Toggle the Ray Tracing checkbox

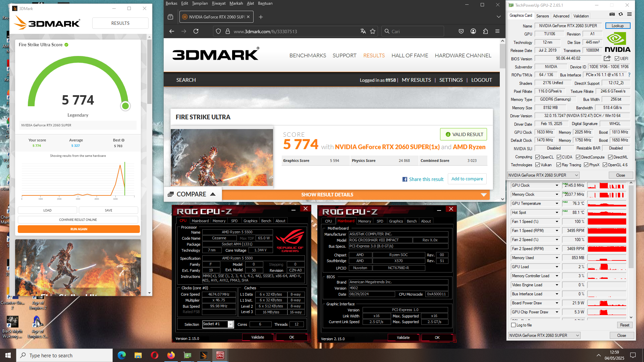click(558, 165)
